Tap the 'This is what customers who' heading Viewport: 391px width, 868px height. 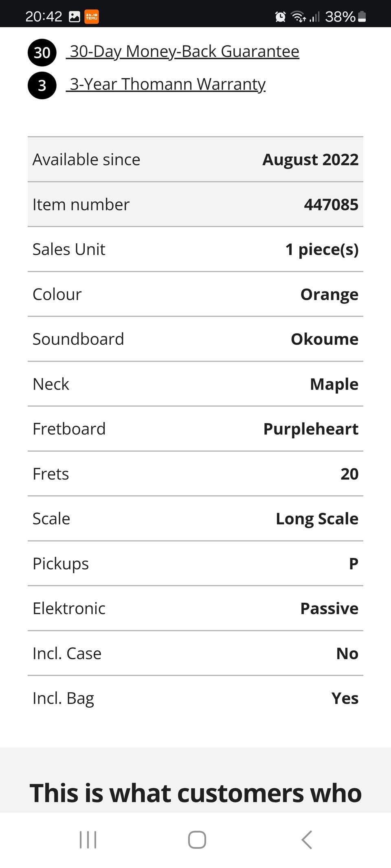click(x=195, y=793)
